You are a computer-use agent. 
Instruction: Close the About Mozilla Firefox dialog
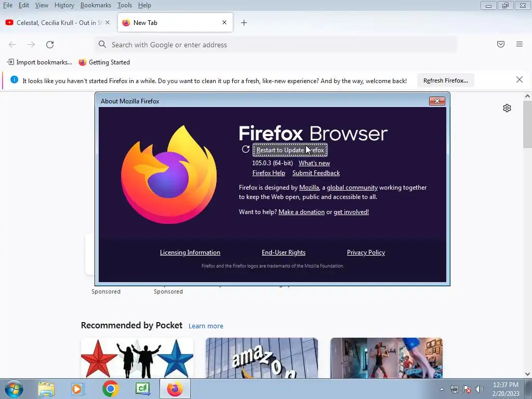coord(437,101)
